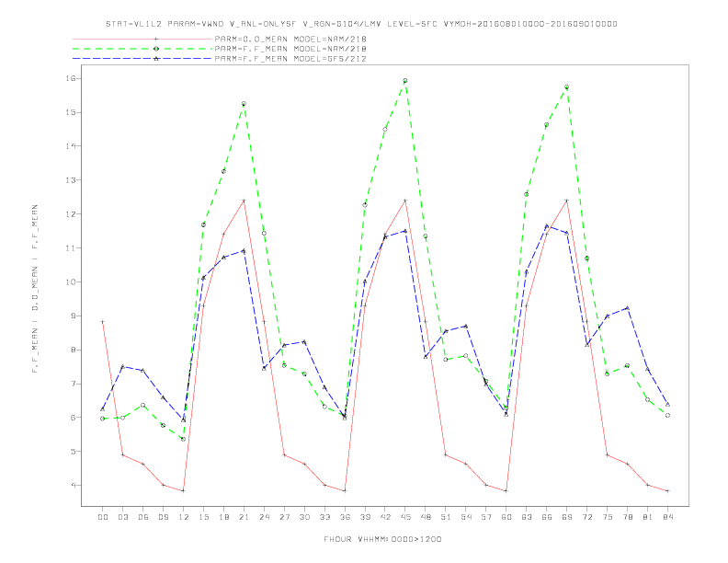Click x-axis tick label 21
The width and height of the screenshot is (728, 563).
[244, 517]
